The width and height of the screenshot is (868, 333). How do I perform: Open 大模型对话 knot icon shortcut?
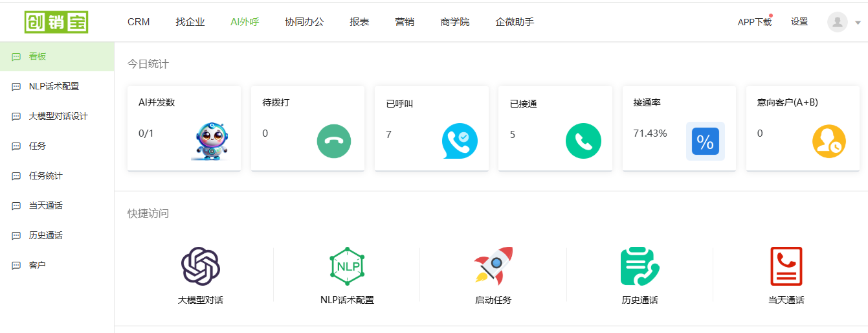(x=201, y=266)
